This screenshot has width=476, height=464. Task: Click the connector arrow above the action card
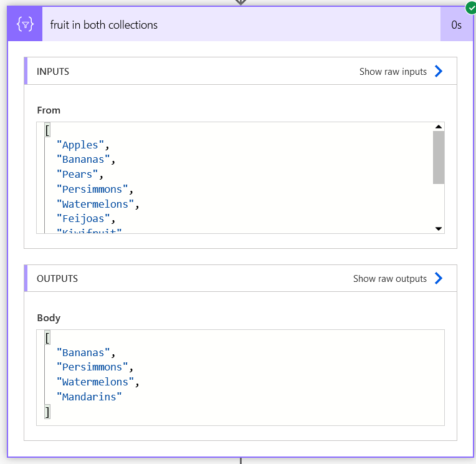pyautogui.click(x=240, y=2)
